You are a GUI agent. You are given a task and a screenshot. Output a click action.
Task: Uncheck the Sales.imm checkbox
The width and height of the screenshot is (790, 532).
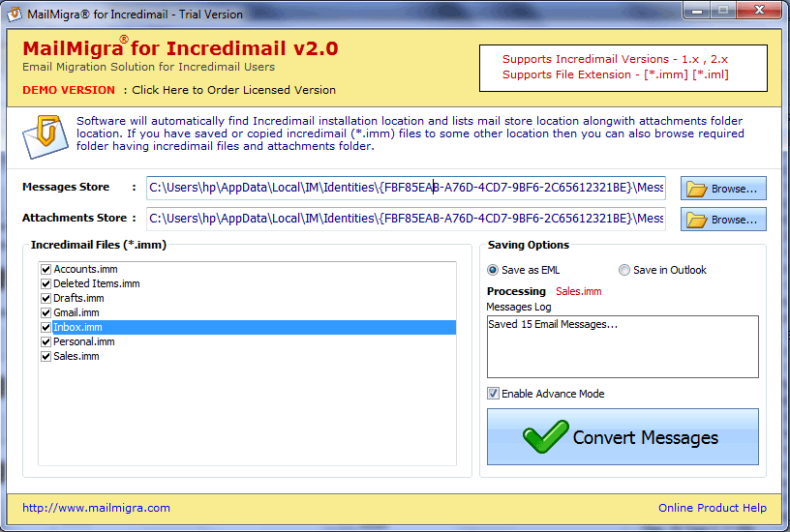(46, 356)
